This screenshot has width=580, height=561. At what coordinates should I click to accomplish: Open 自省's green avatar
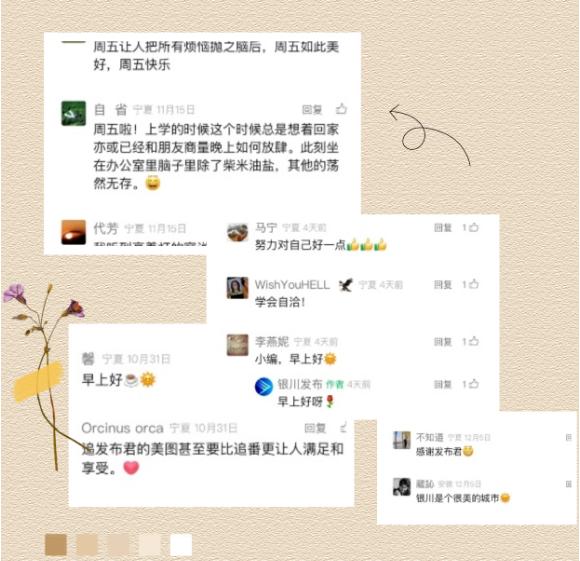point(73,113)
